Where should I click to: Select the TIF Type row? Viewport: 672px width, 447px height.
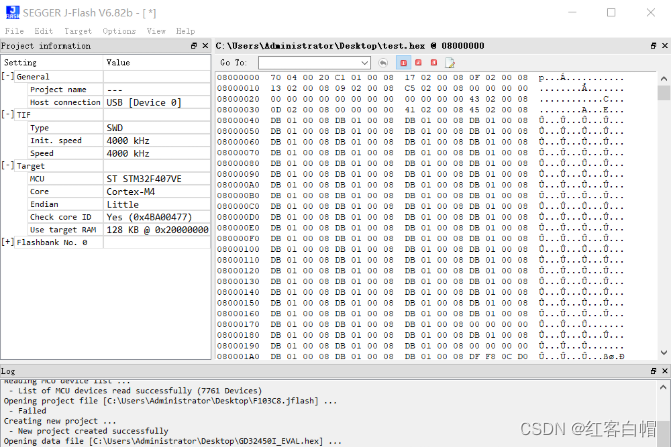(x=119, y=128)
